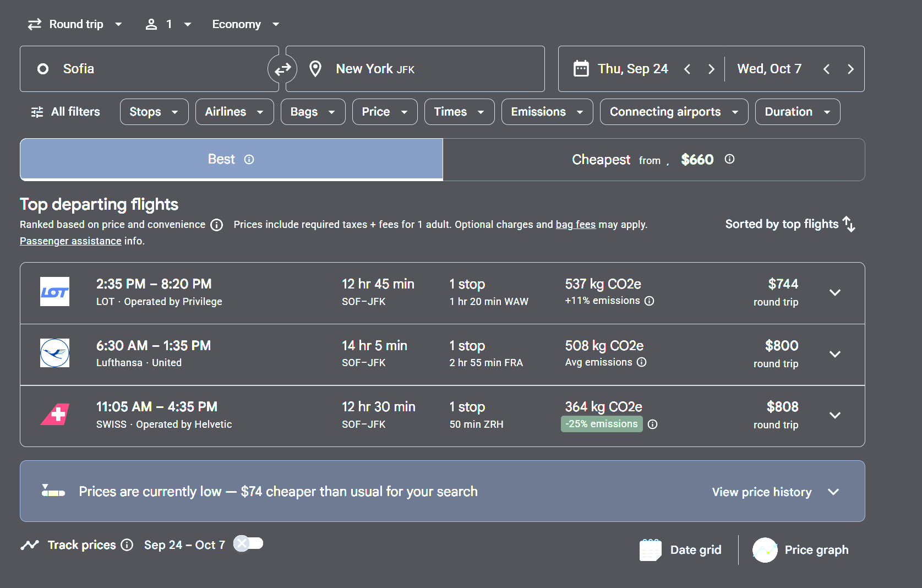Open the Passenger assistance link

70,241
